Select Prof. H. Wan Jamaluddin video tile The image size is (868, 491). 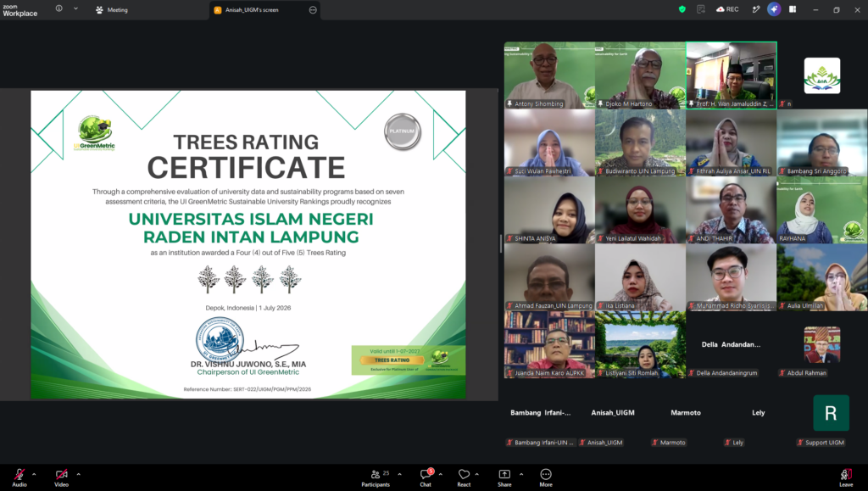click(x=732, y=75)
